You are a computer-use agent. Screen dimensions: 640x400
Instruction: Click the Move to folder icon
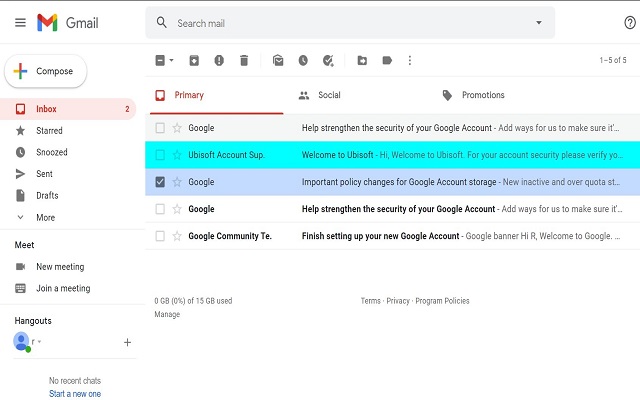click(362, 60)
